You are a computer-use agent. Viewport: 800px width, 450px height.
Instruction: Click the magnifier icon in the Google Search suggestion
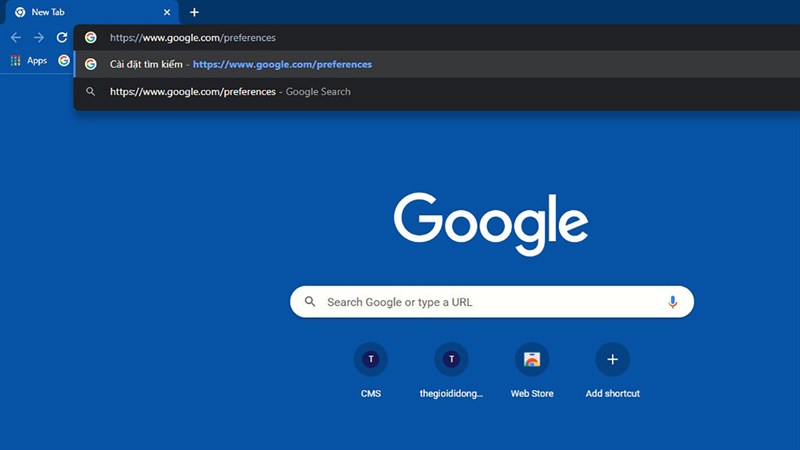tap(91, 92)
